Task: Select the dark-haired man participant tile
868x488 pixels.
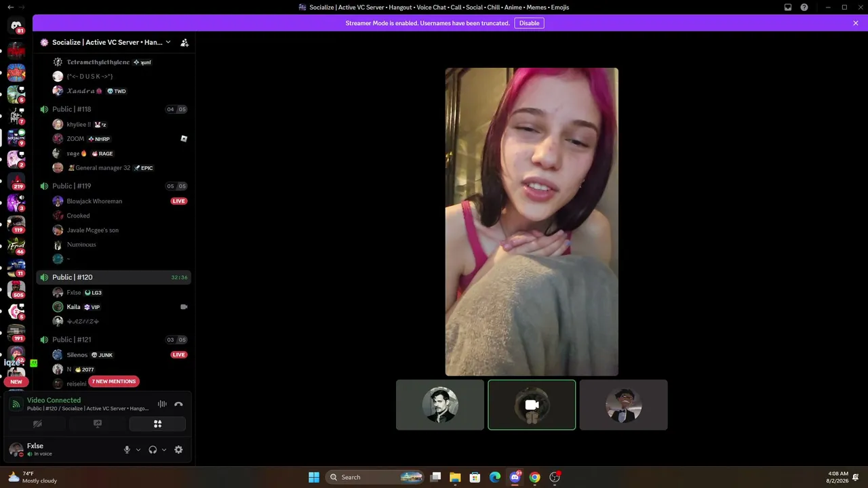Action: click(440, 405)
